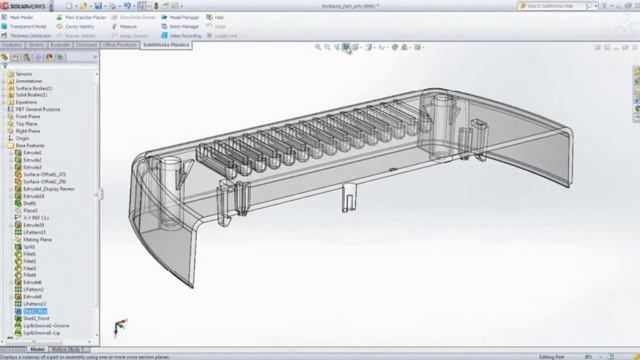The height and width of the screenshot is (360, 640).
Task: Switch to the Evaluate tab
Action: pyautogui.click(x=60, y=45)
